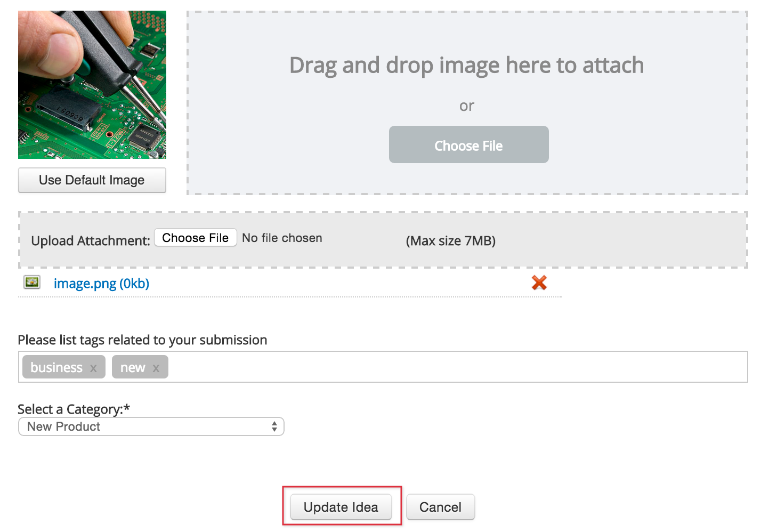
Task: Open the image.png attachment link
Action: [101, 284]
